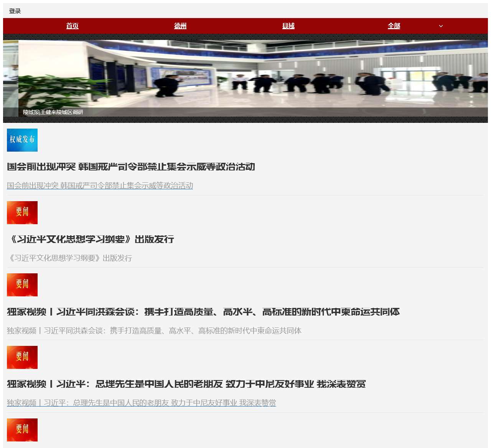
Task: Expand the chevron dropdown beside 全部
Action: [x=441, y=26]
